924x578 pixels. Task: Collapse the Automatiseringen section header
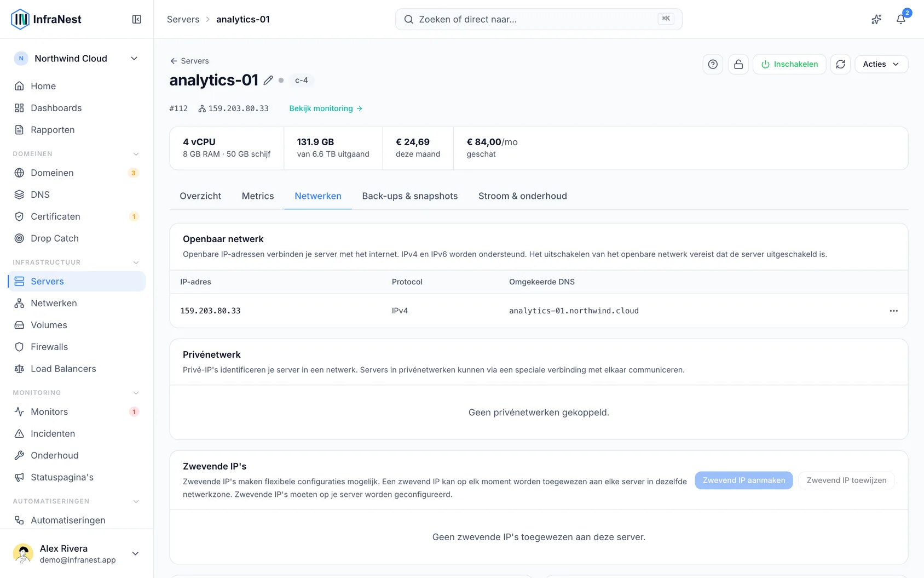click(77, 501)
